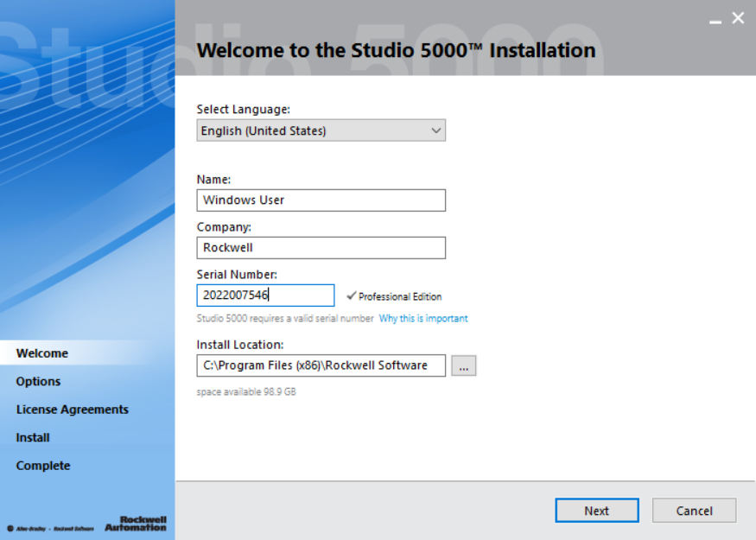Click the 'Install Location:' label
The width and height of the screenshot is (756, 540).
tap(240, 345)
